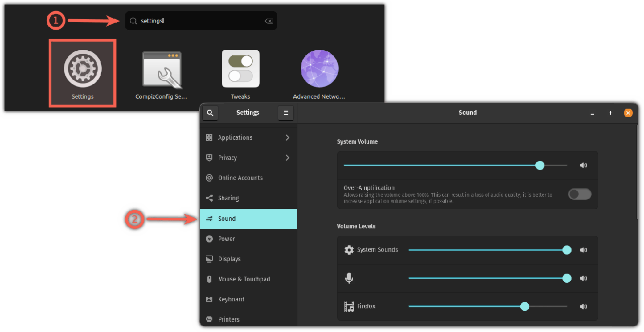644x332 pixels.
Task: Click the System Volume slider handle
Action: coord(540,165)
